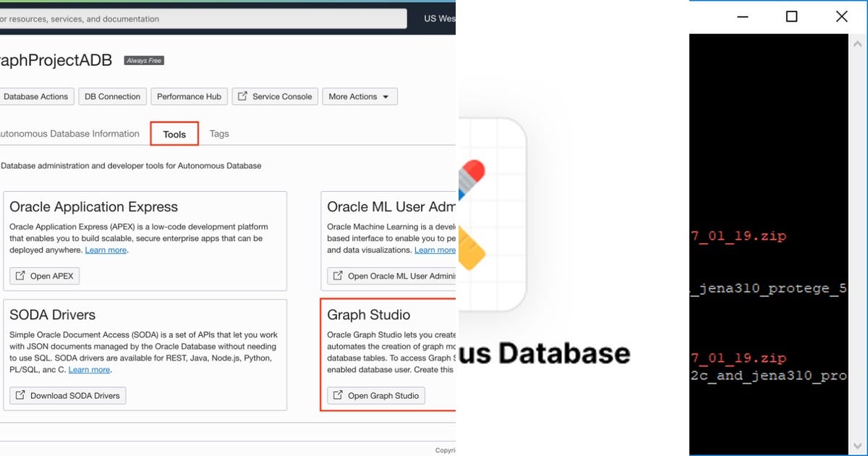Viewport: 868px width, 456px height.
Task: Click Learn more under Oracle Application Express
Action: 106,250
